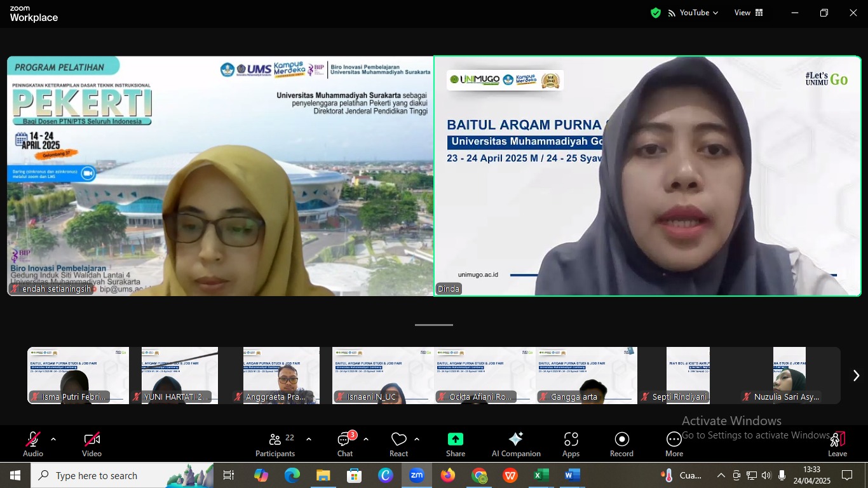Show hidden system tray icons
868x488 pixels.
[721, 475]
